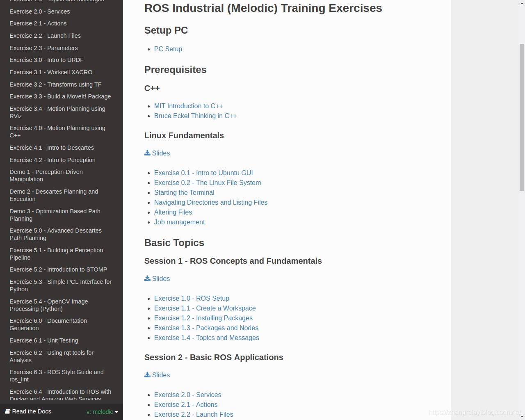Click the Read the Docs book icon

click(7, 411)
